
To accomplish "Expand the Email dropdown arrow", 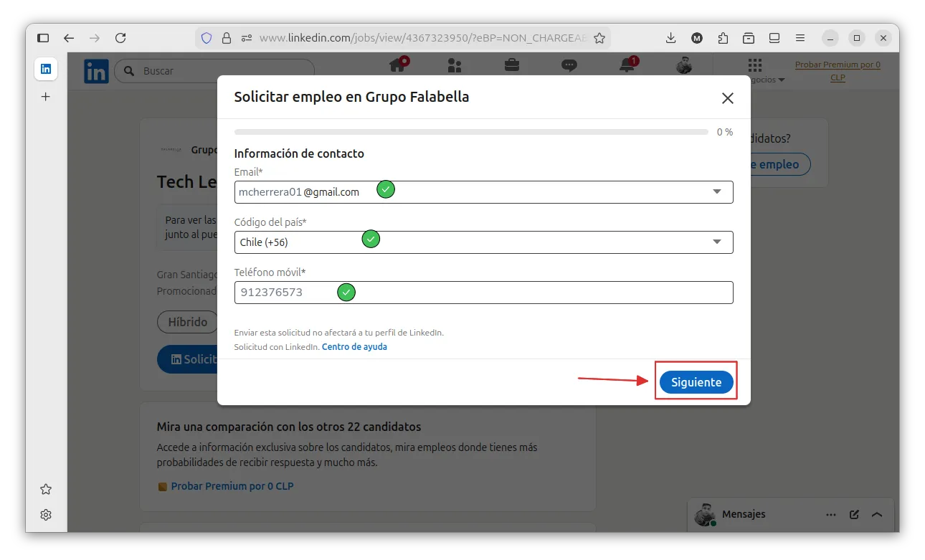I will [x=716, y=191].
